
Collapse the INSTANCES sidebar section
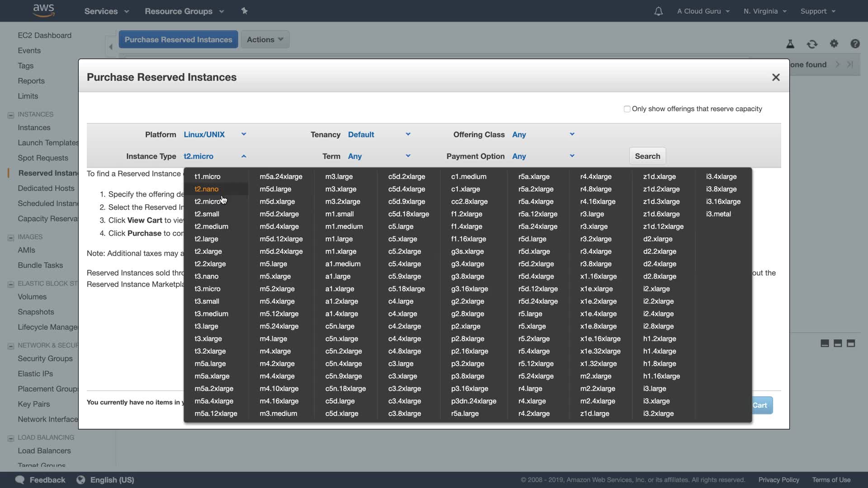point(11,115)
